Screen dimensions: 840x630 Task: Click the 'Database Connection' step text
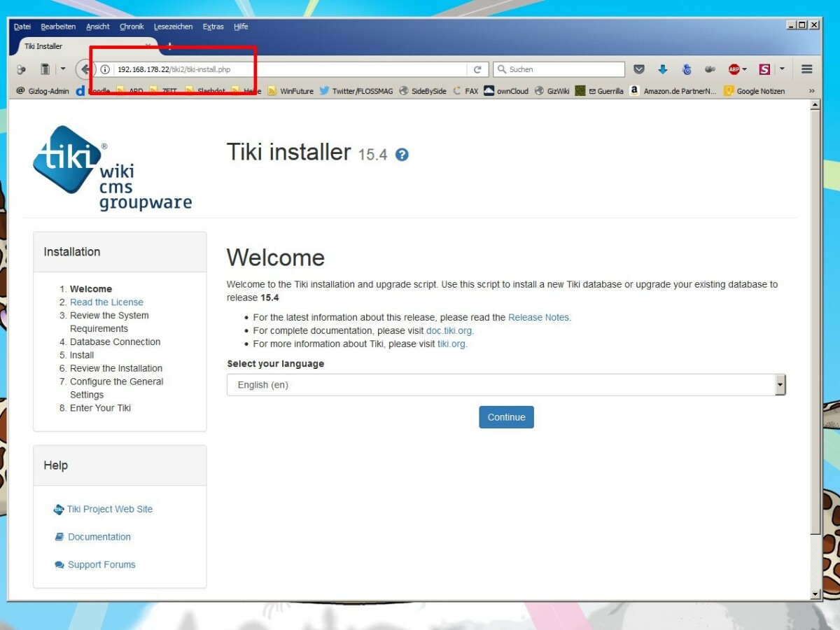click(x=115, y=342)
